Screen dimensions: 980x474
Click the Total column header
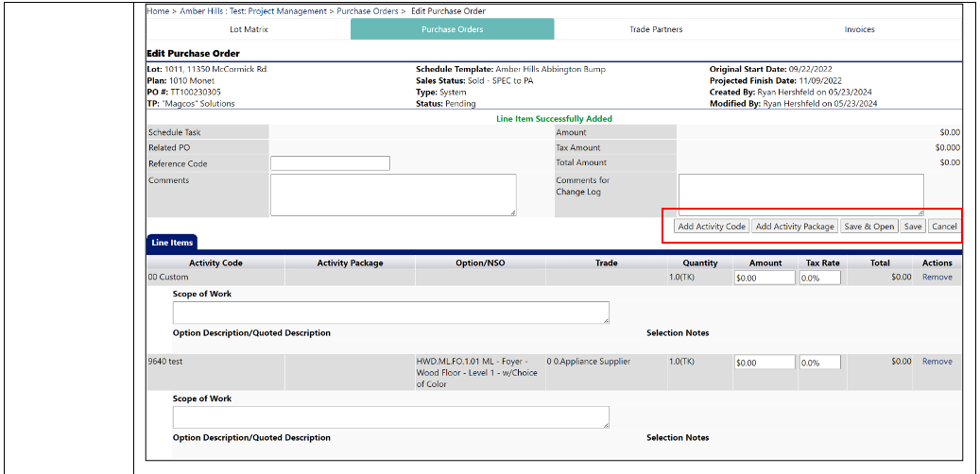pos(880,262)
